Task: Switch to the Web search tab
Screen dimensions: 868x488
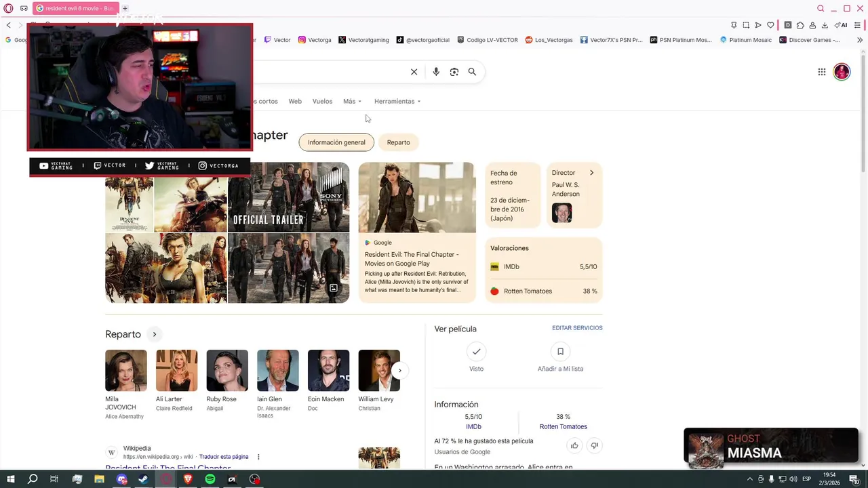Action: (x=295, y=101)
